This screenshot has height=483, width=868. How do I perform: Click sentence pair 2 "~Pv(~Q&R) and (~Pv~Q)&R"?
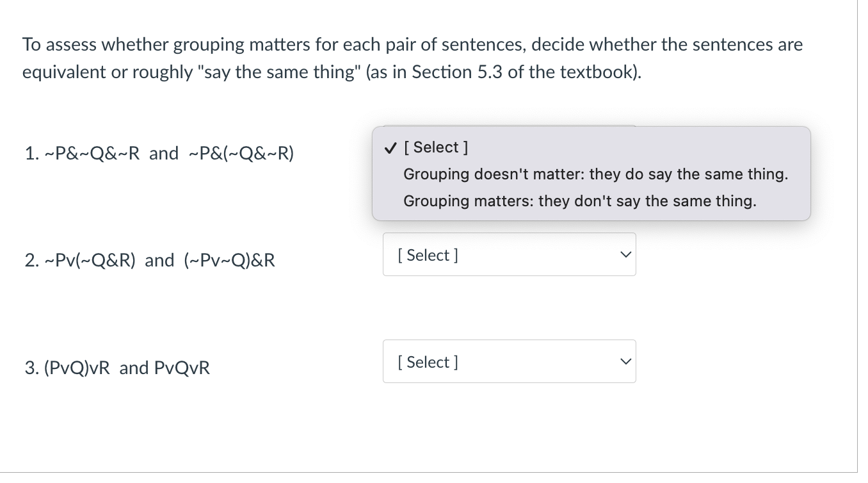pos(150,261)
